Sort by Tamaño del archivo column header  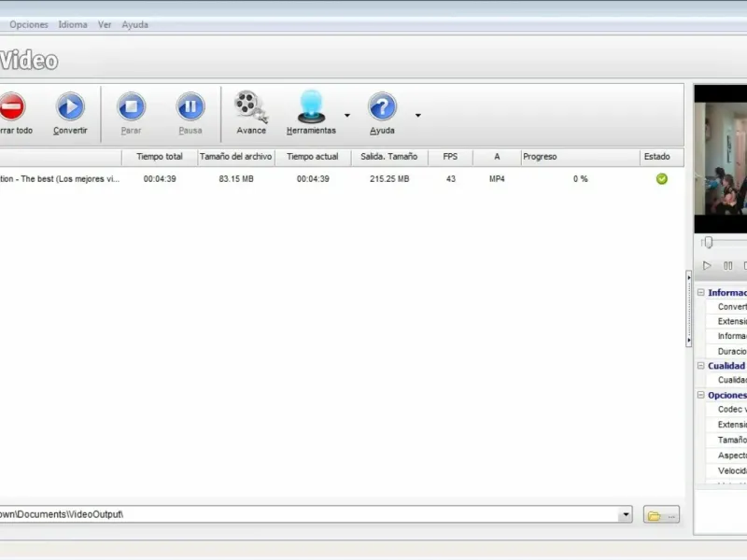[236, 157]
